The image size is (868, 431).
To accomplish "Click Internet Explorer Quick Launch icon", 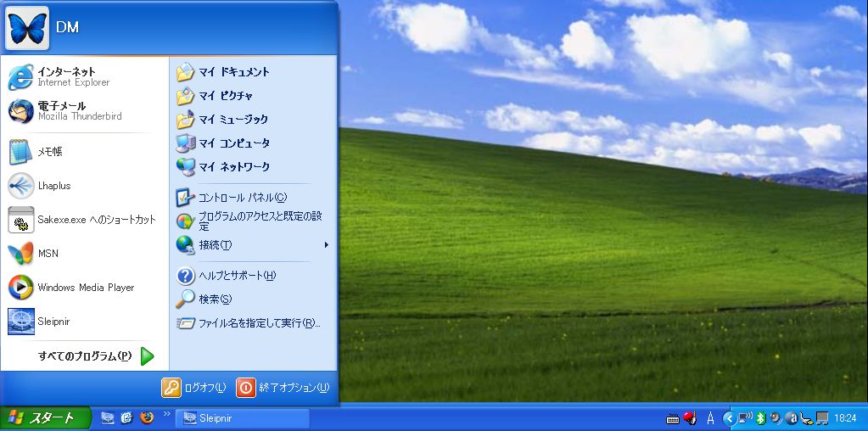I will (126, 417).
